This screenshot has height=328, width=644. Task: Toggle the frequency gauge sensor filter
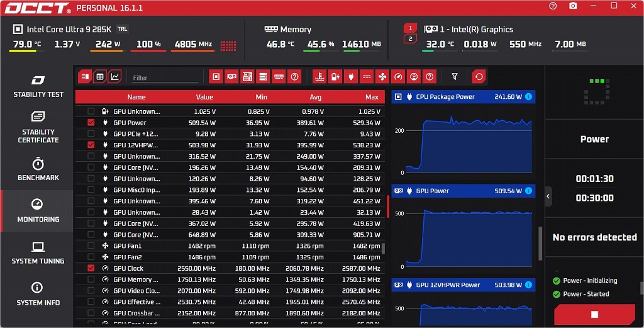(398, 76)
